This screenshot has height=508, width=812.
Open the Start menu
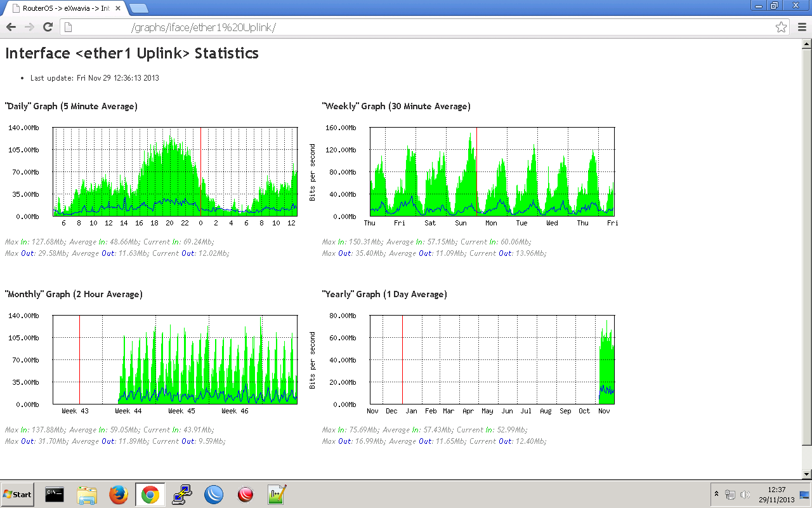[x=18, y=494]
